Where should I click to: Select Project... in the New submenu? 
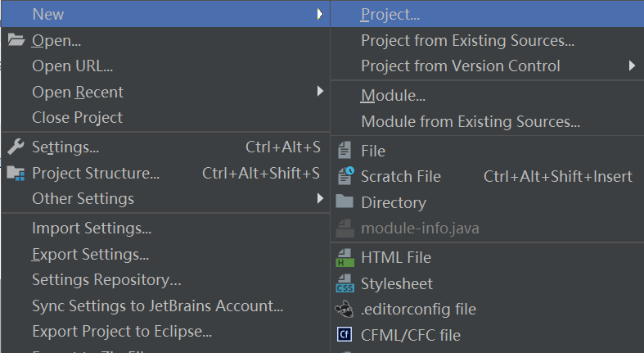(390, 14)
